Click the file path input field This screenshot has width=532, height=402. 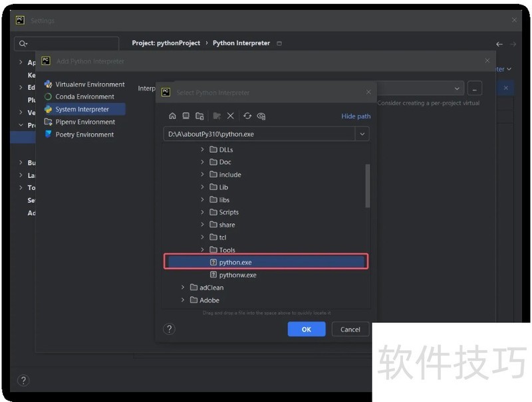[x=259, y=134]
